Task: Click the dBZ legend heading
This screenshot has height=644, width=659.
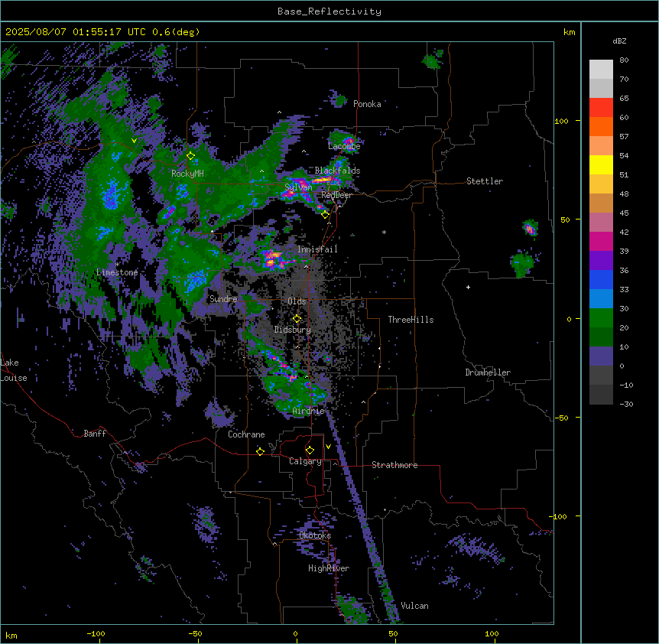Action: (619, 41)
